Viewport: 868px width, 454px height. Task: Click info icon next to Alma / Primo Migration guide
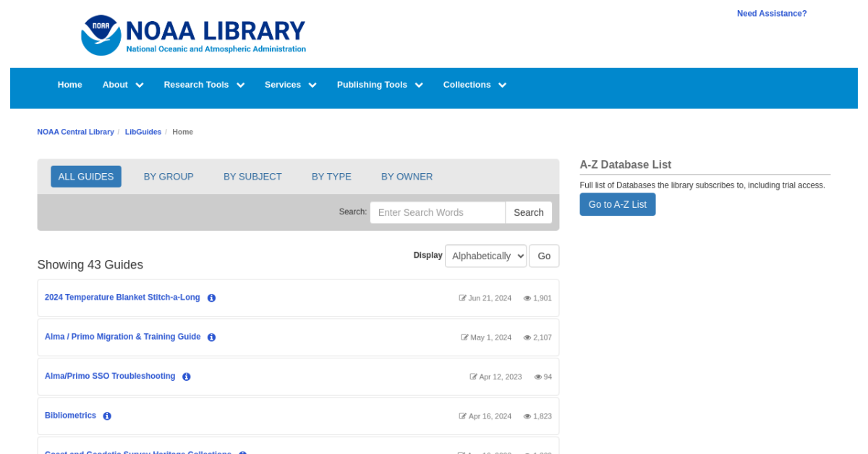pos(211,337)
